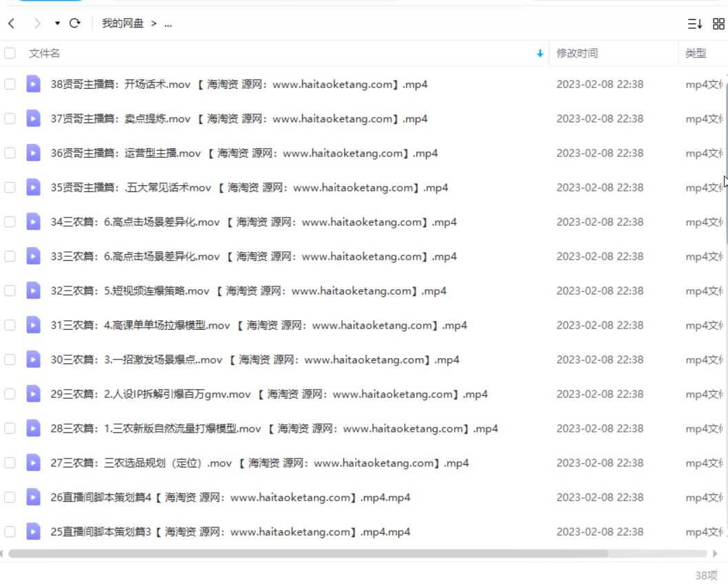Select file name 28三农篇：1.三农新版自然流量打爆模型
This screenshot has height=588, width=728.
pyautogui.click(x=275, y=428)
